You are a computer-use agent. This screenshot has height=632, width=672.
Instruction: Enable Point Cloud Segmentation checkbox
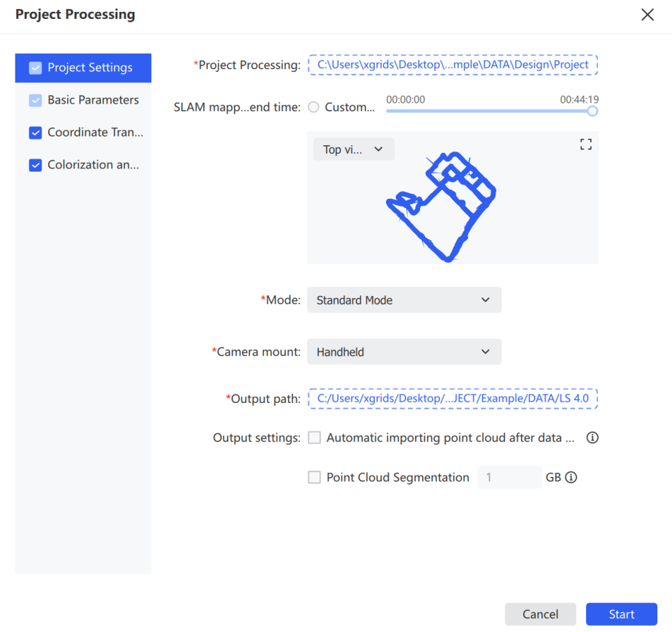[x=314, y=477]
